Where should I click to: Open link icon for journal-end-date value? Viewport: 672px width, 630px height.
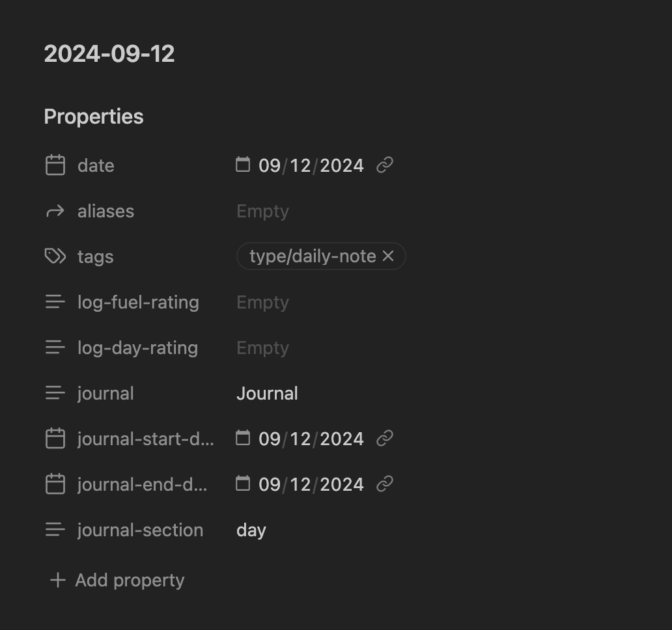point(385,484)
